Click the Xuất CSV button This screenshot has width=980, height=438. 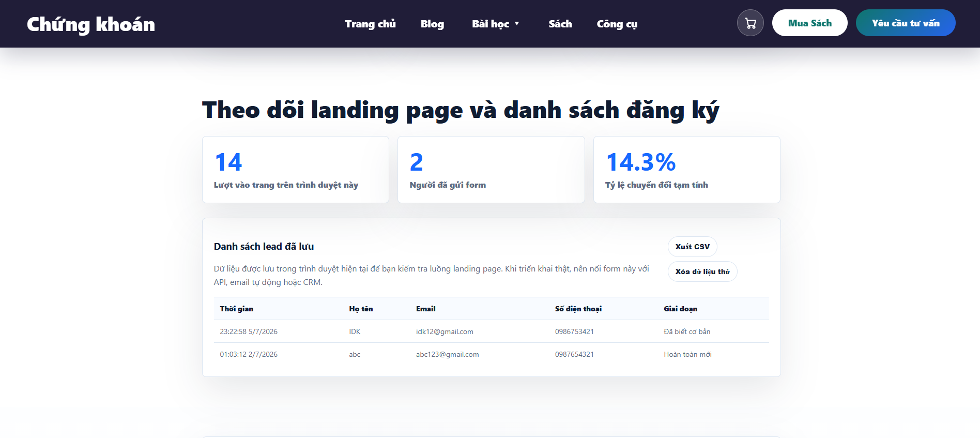click(x=692, y=247)
